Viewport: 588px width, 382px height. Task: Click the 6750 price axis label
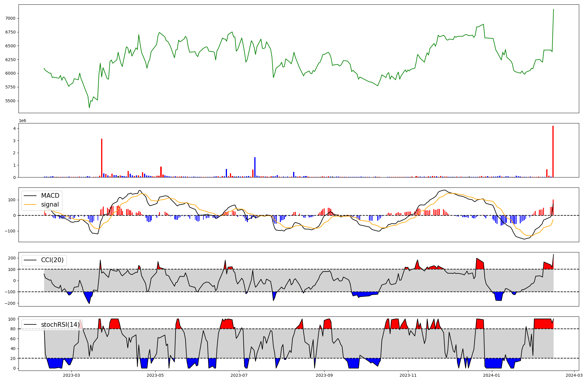pos(10,32)
